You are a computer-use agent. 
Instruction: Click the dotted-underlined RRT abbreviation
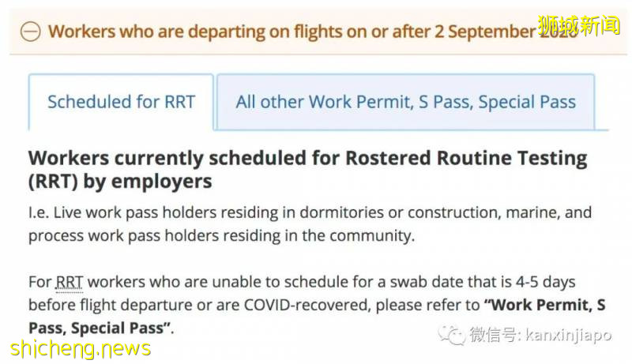(70, 282)
